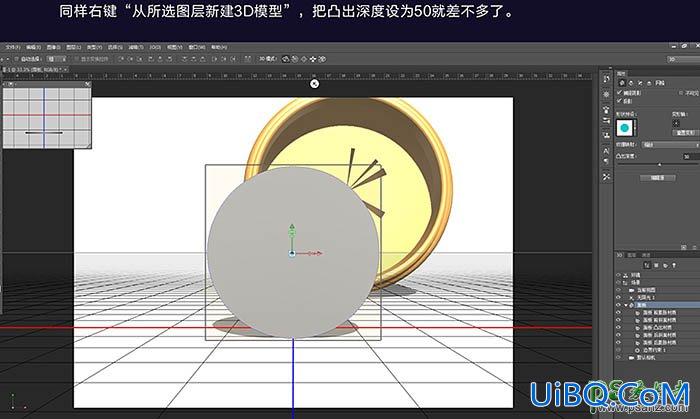
Task: Toggle visibility eye of 当前视图 row
Action: 618,290
